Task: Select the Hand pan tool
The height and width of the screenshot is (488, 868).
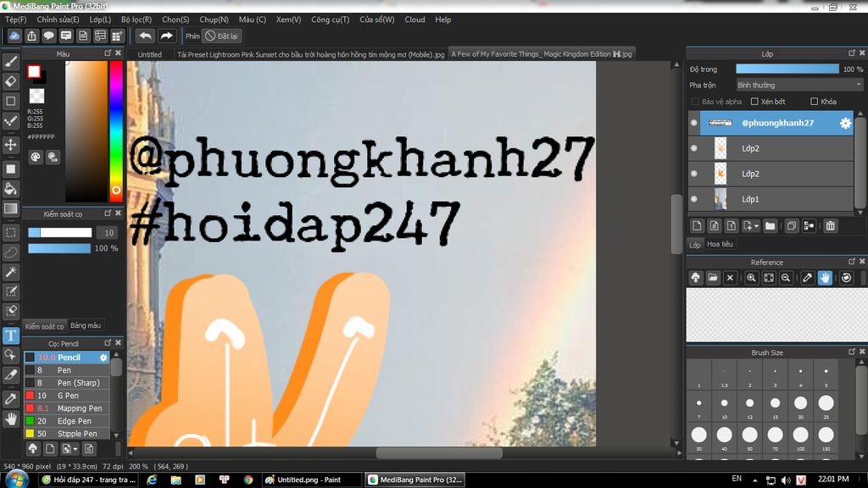Action: click(x=10, y=419)
